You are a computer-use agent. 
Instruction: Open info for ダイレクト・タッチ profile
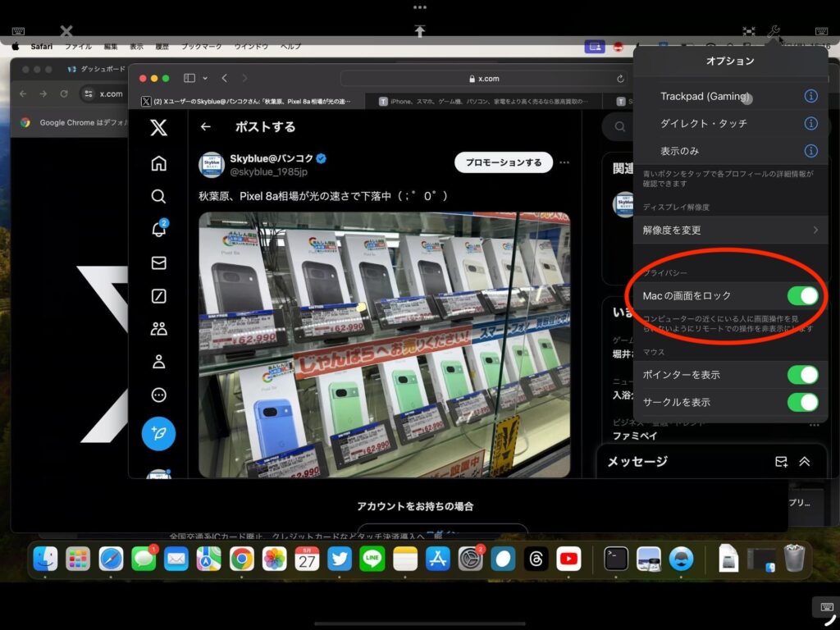[811, 123]
